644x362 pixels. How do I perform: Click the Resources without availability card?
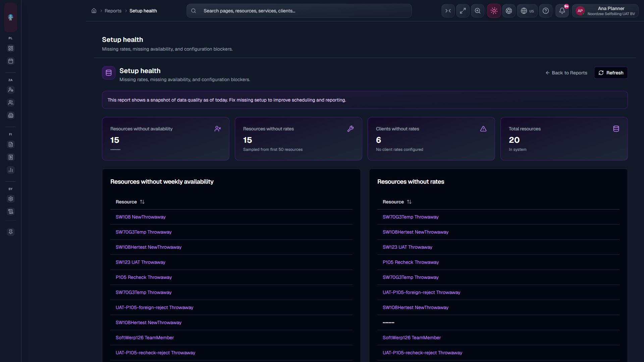(x=166, y=139)
